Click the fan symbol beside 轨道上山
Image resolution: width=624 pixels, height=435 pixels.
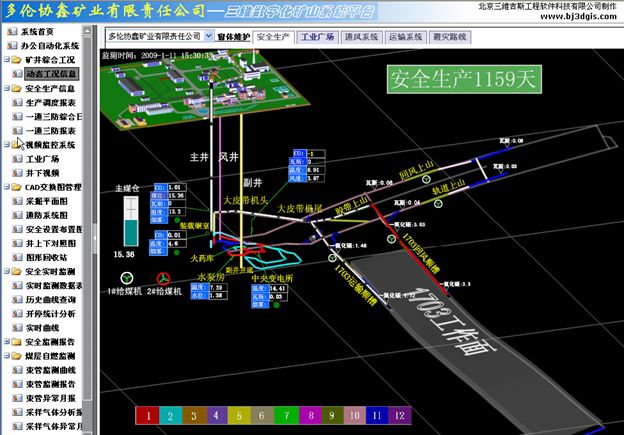click(x=438, y=204)
